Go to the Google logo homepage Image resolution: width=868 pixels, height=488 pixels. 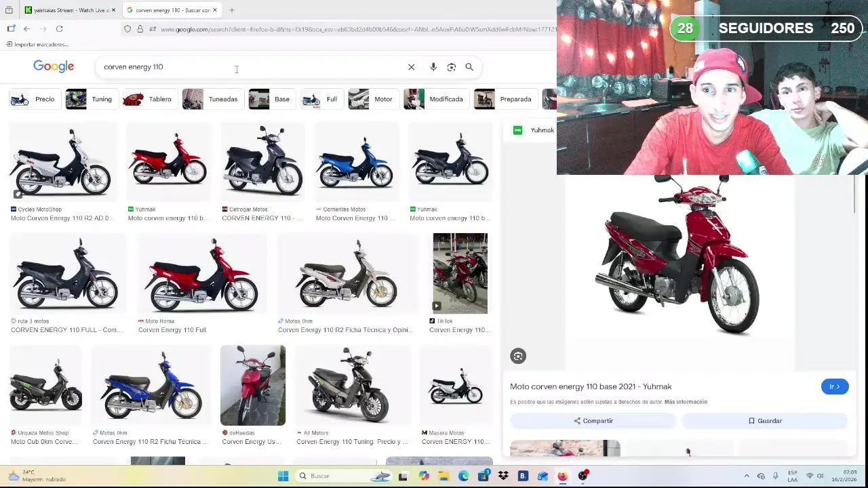[54, 66]
